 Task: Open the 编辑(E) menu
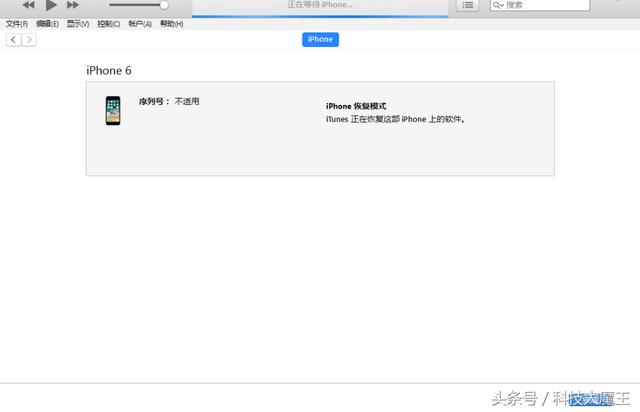(47, 23)
